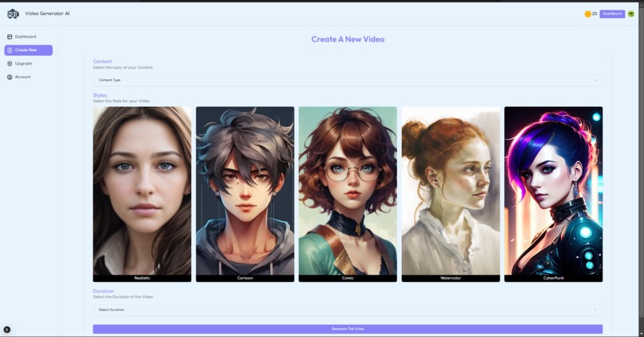The height and width of the screenshot is (337, 644).
Task: Click the Account user icon in sidebar
Action: coord(10,77)
